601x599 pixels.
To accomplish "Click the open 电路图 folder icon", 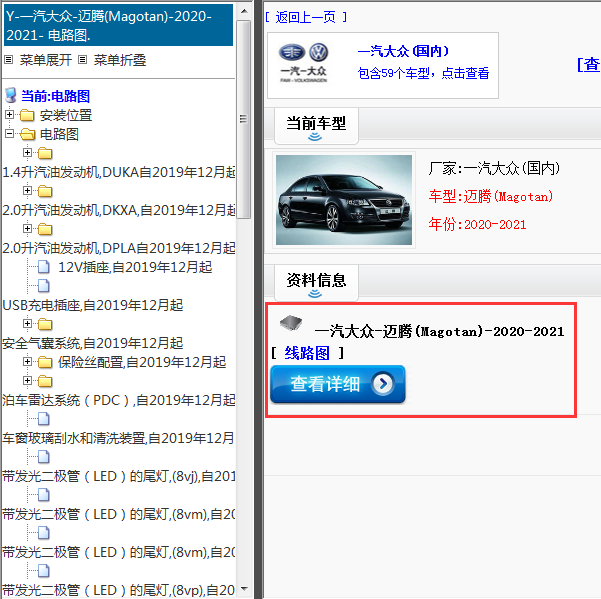I will coord(28,134).
